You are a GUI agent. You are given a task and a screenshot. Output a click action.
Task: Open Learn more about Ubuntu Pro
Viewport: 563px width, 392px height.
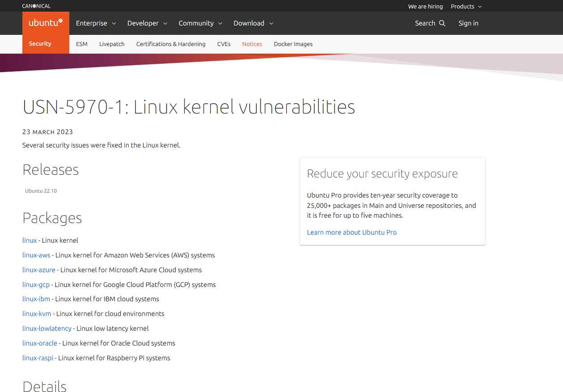coord(351,232)
